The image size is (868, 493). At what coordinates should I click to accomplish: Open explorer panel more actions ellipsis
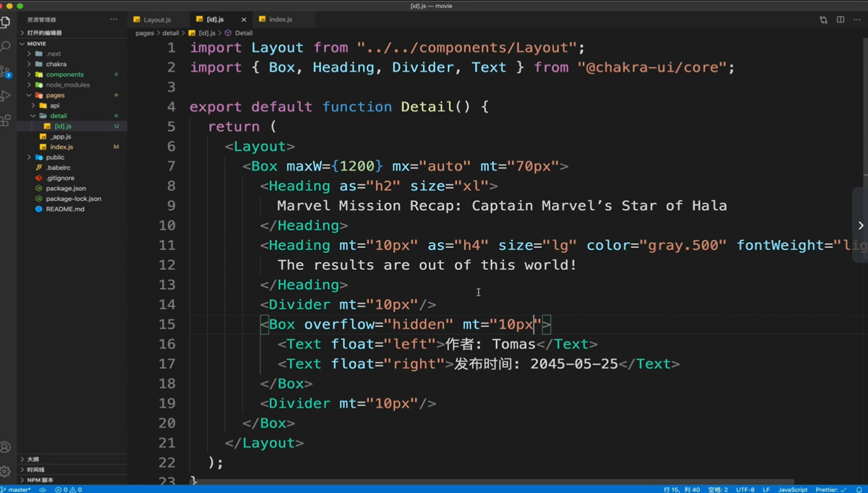click(114, 19)
